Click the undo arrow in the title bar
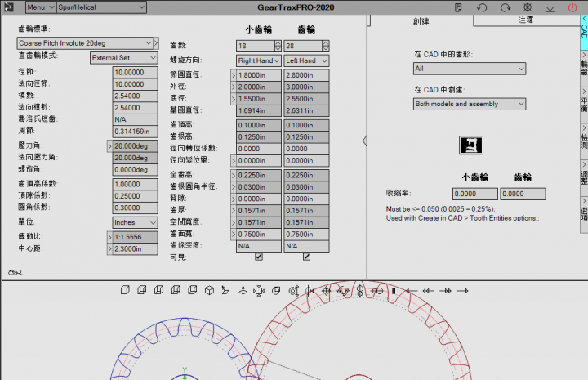This screenshot has height=380, width=588. (x=483, y=7)
